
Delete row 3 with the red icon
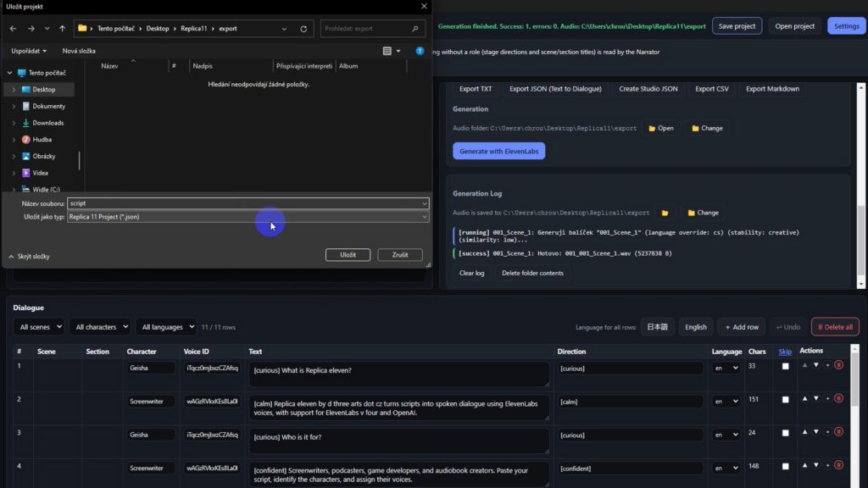[838, 431]
